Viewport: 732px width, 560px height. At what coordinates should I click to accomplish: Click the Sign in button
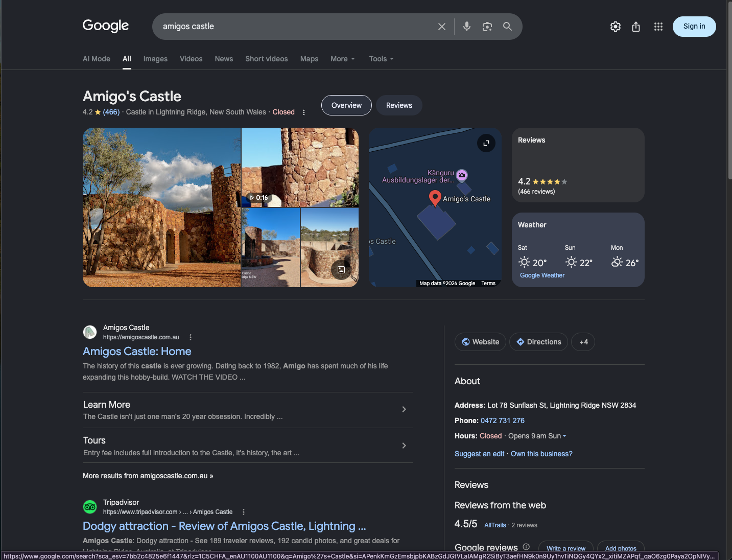click(694, 27)
